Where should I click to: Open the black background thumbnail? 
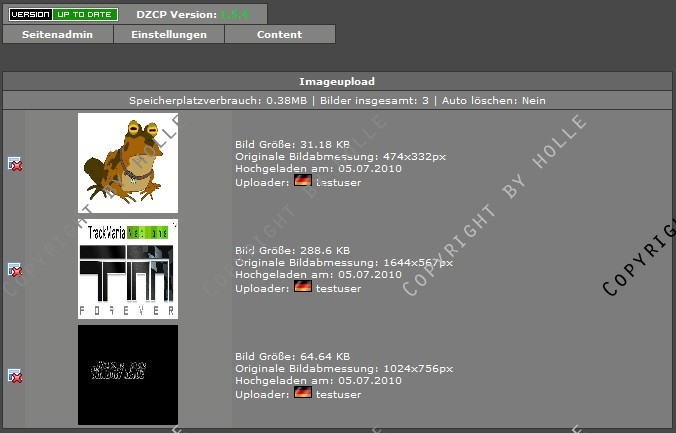(x=128, y=375)
